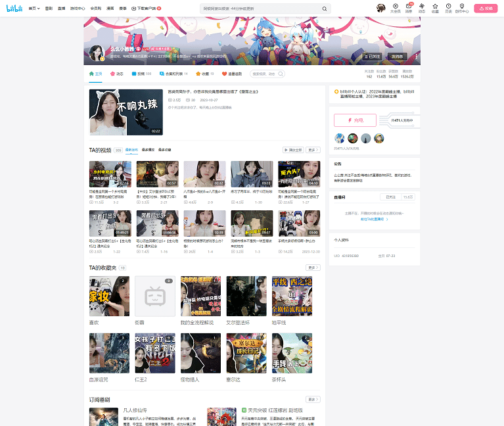Open the 艾尔登法环 favorites folder
Image resolution: width=504 pixels, height=426 pixels.
click(246, 296)
